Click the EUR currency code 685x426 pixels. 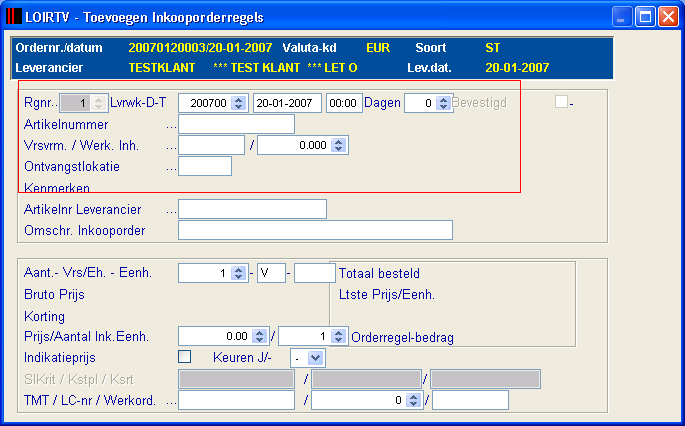[378, 48]
